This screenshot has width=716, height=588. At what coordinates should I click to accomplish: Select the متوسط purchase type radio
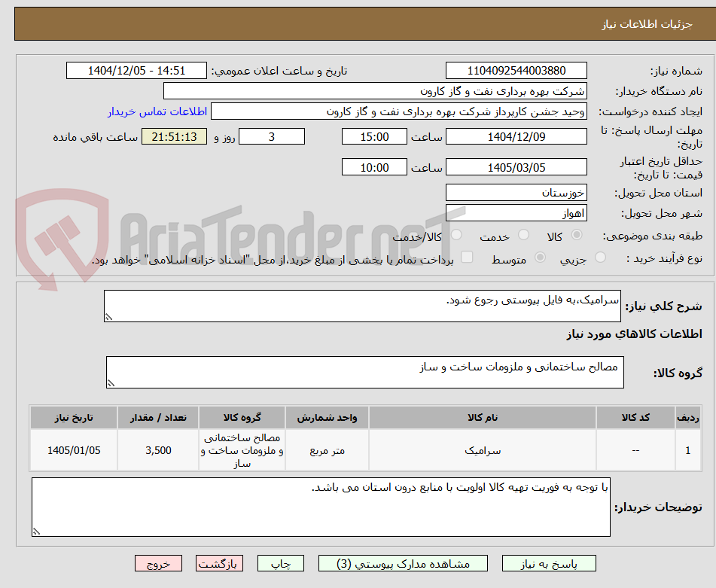point(540,257)
